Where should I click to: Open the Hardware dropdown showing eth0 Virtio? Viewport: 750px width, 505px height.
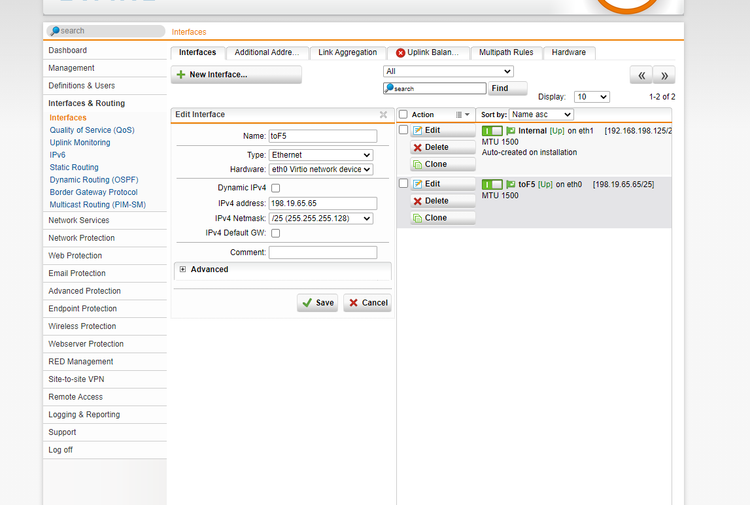pos(321,169)
